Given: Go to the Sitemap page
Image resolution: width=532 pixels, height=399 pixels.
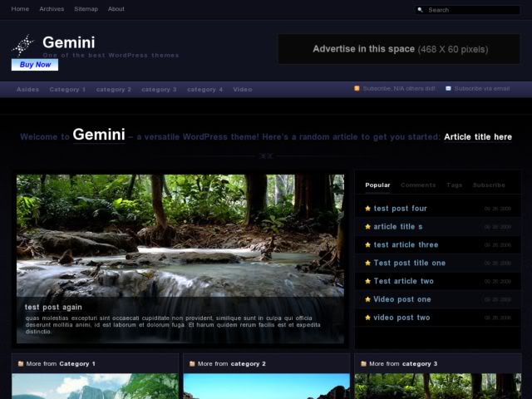Looking at the screenshot, I should [86, 9].
